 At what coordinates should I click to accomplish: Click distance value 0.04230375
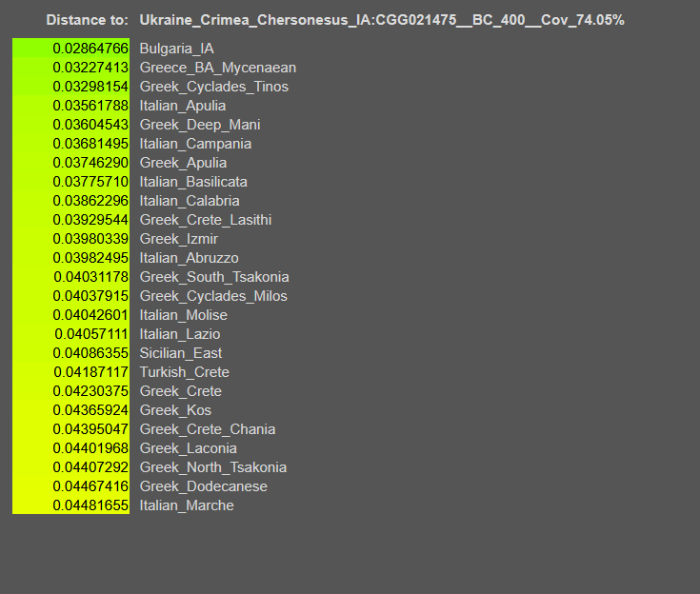tap(90, 391)
